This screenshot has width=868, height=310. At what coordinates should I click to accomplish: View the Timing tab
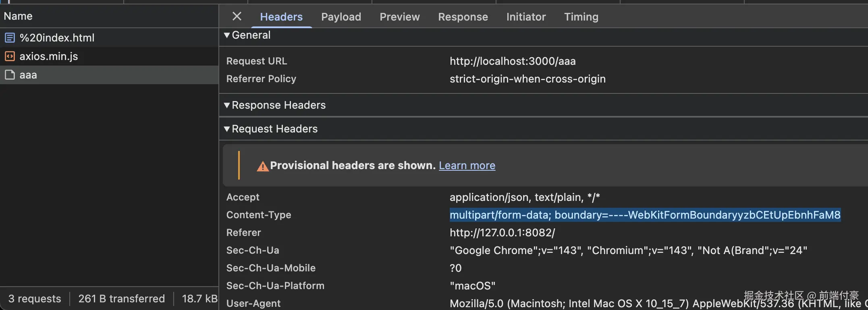tap(581, 17)
